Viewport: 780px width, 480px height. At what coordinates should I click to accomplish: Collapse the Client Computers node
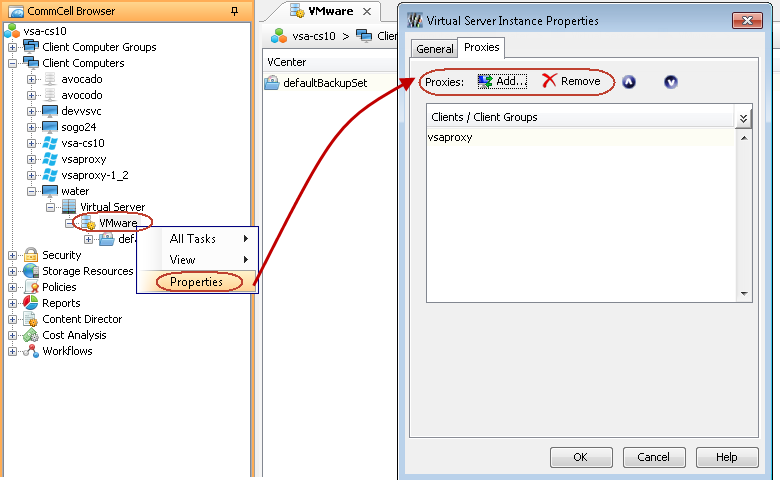coord(12,63)
